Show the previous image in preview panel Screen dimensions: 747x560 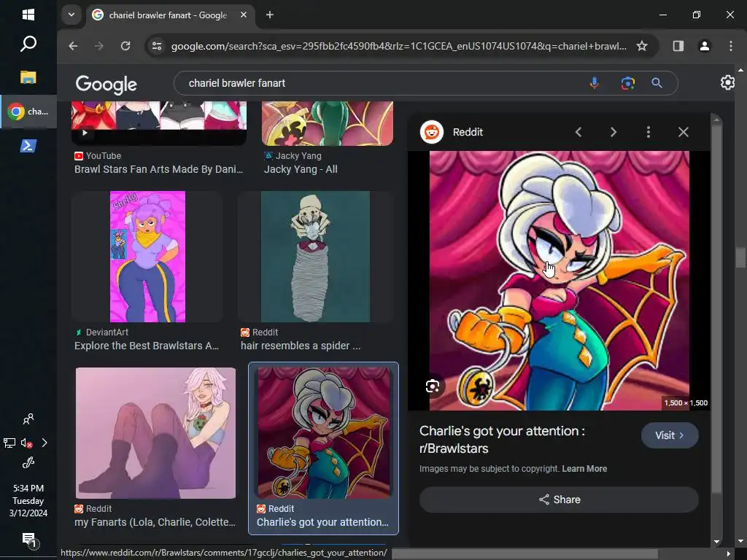coord(578,132)
